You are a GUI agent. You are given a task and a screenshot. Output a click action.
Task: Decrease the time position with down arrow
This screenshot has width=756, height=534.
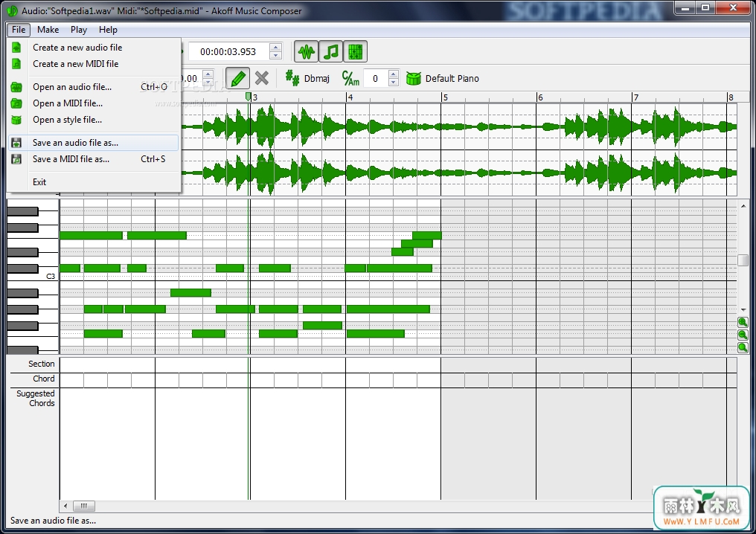(x=276, y=56)
